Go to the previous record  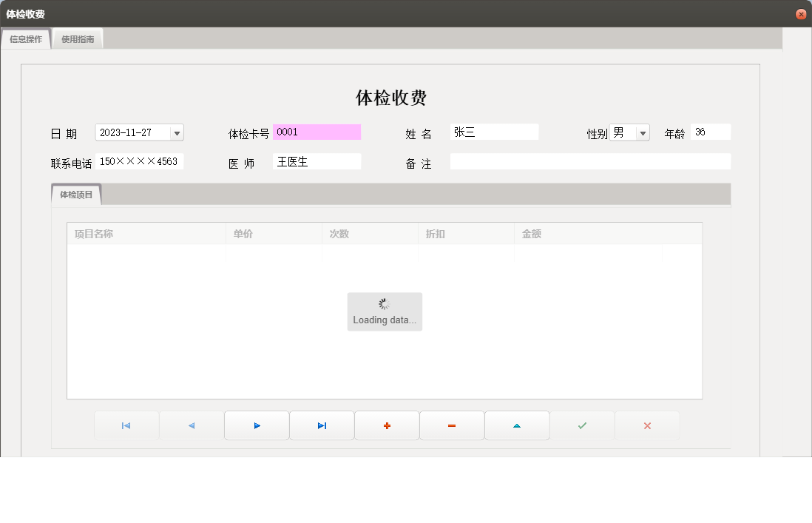pyautogui.click(x=191, y=425)
